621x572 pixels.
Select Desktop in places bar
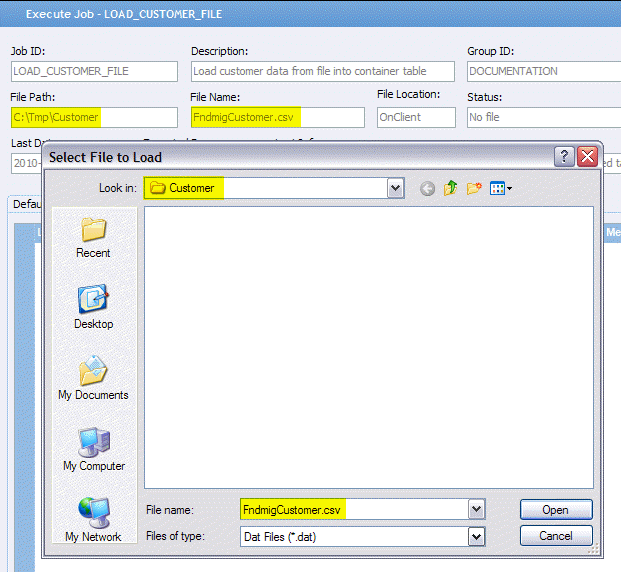[x=93, y=308]
